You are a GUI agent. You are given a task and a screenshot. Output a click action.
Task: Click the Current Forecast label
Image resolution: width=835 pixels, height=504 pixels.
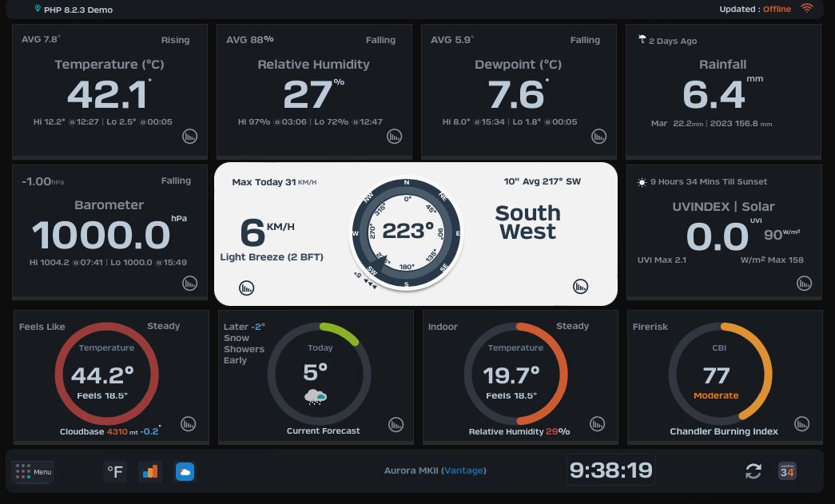[x=324, y=431]
